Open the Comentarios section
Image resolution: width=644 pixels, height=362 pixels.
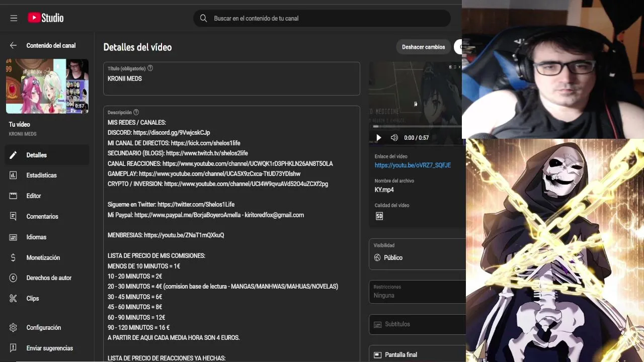[47, 216]
